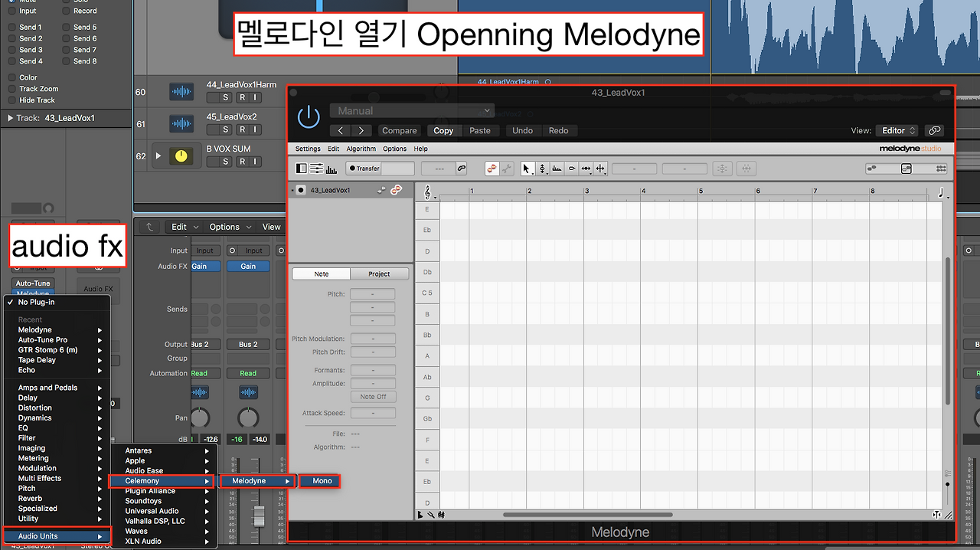
Task: Select previous preset arrow in Melodyne header
Action: [341, 131]
